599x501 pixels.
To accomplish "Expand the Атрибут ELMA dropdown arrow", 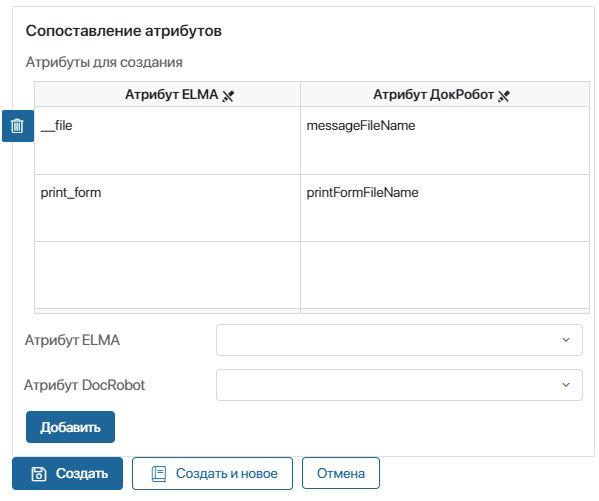I will [x=566, y=340].
